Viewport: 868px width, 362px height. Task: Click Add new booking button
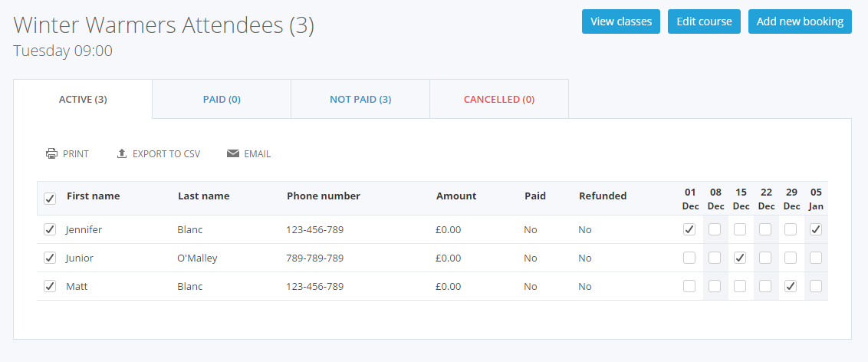pos(800,21)
